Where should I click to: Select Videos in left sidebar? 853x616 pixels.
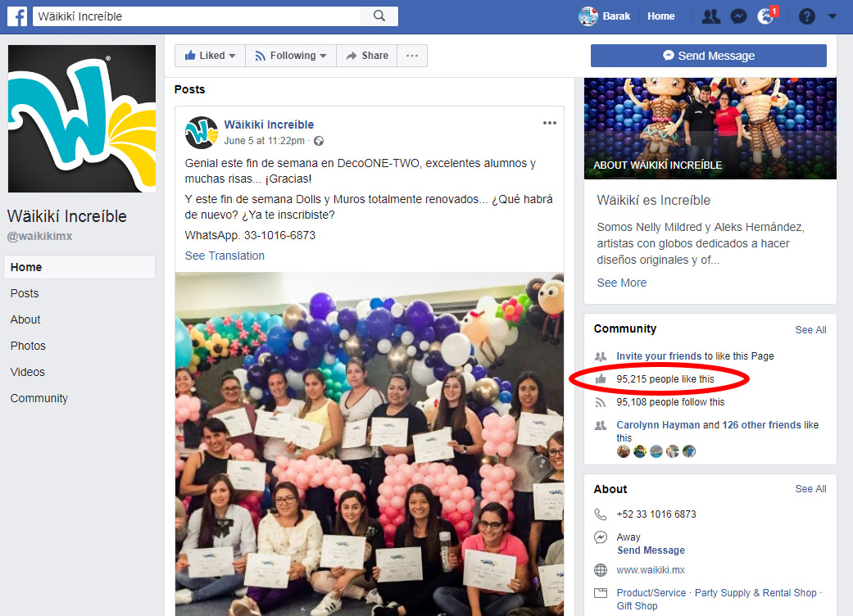(27, 372)
